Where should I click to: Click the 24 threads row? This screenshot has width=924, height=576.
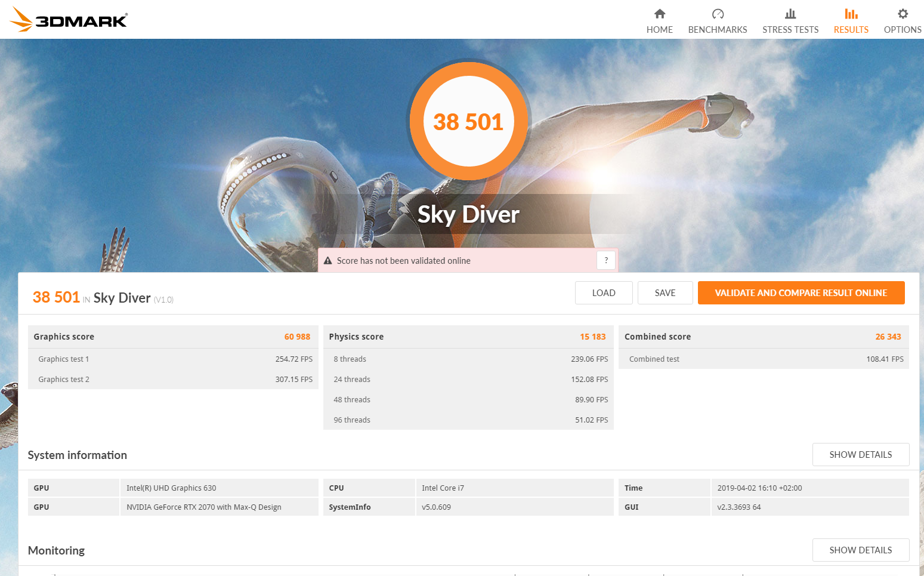point(468,380)
